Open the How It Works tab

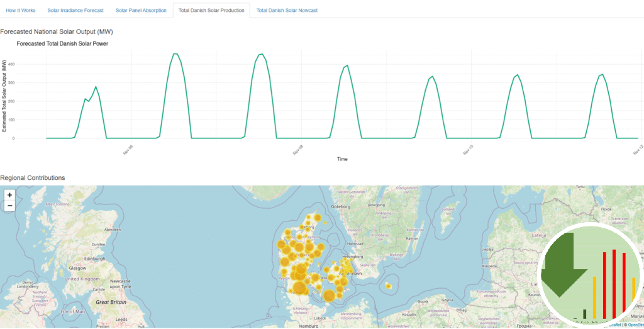pos(21,11)
